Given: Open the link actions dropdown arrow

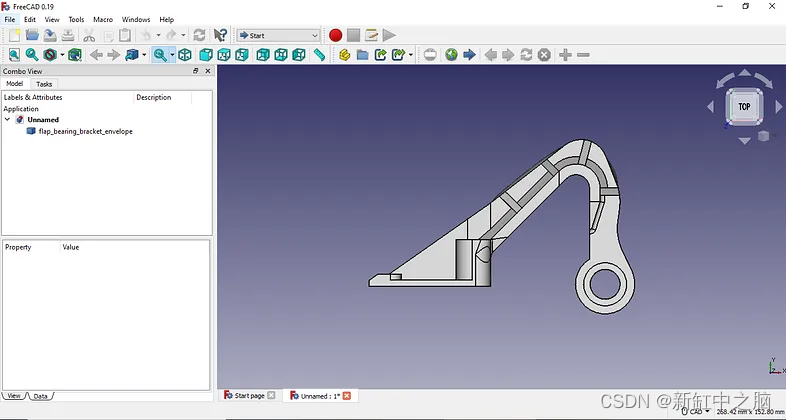Looking at the screenshot, I should (411, 55).
